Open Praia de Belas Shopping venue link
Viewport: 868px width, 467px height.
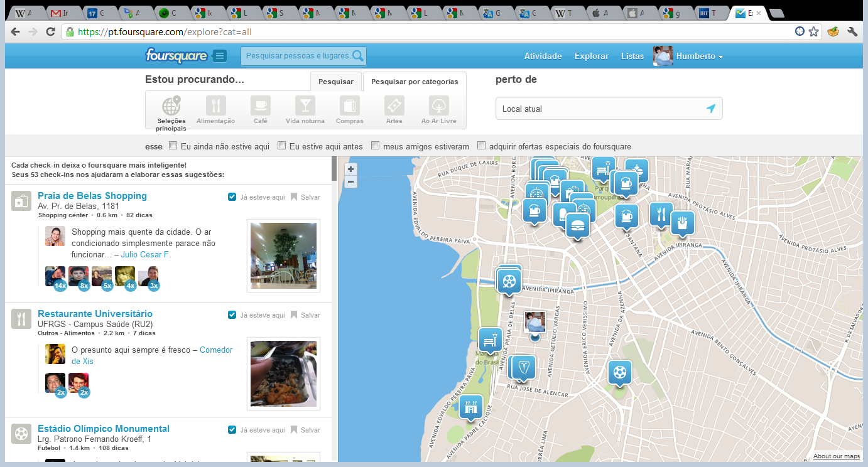(x=92, y=196)
